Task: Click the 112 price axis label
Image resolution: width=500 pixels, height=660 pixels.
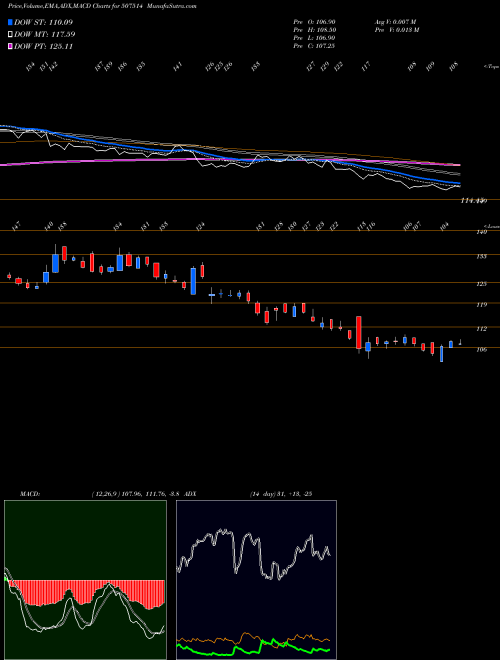Action: [x=482, y=329]
